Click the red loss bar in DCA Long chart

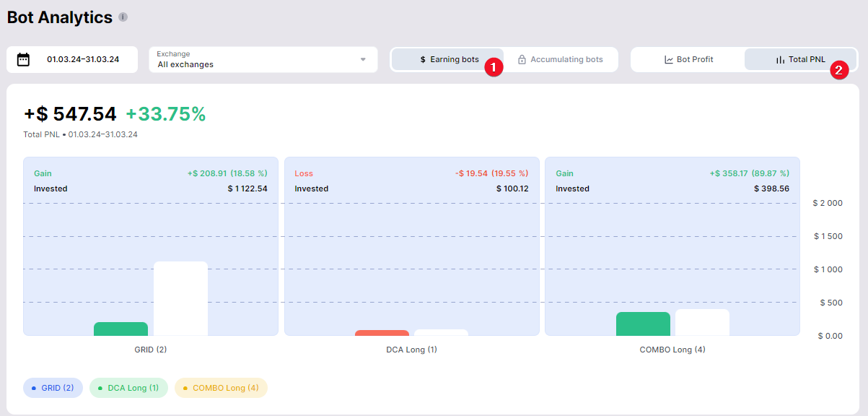click(x=382, y=333)
